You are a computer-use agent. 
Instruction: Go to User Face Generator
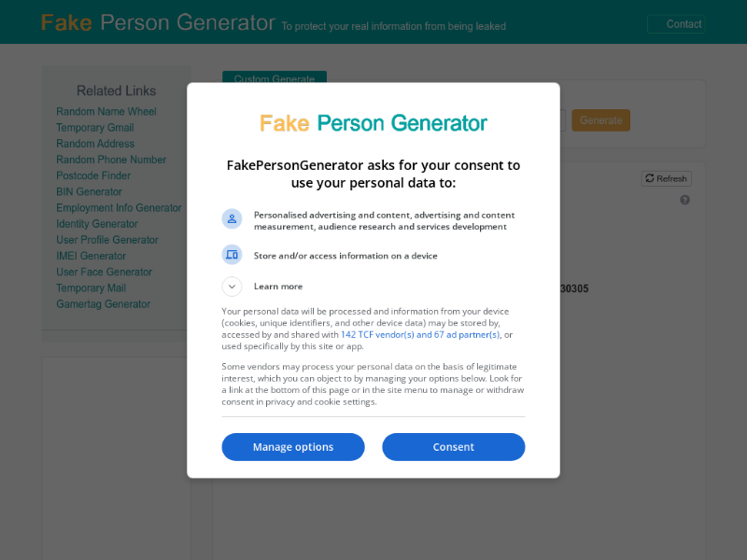pos(104,272)
